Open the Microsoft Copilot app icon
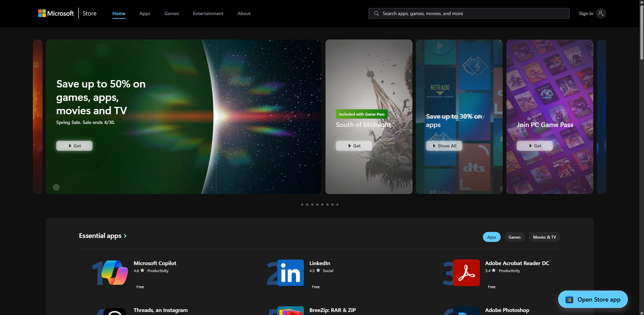The width and height of the screenshot is (644, 315). (x=115, y=272)
